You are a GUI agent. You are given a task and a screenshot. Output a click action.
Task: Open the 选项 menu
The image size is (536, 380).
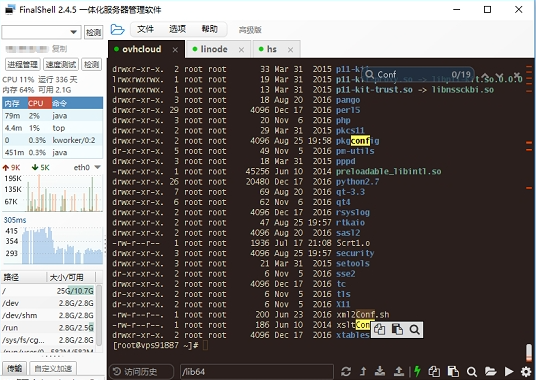177,29
